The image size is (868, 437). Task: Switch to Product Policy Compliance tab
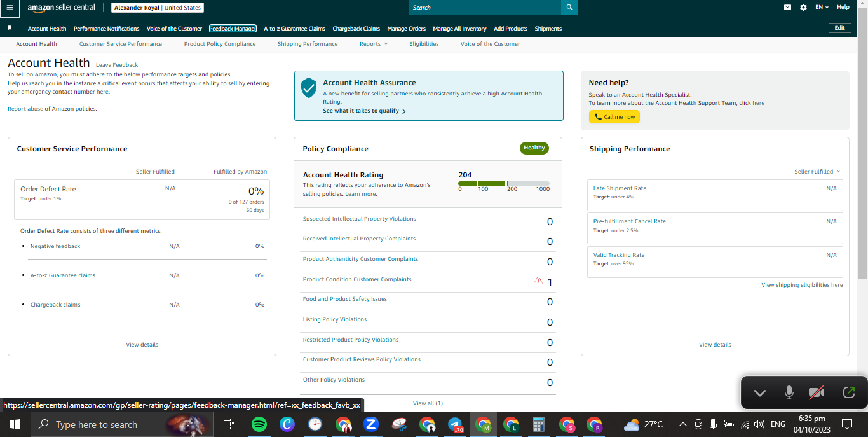coord(220,44)
